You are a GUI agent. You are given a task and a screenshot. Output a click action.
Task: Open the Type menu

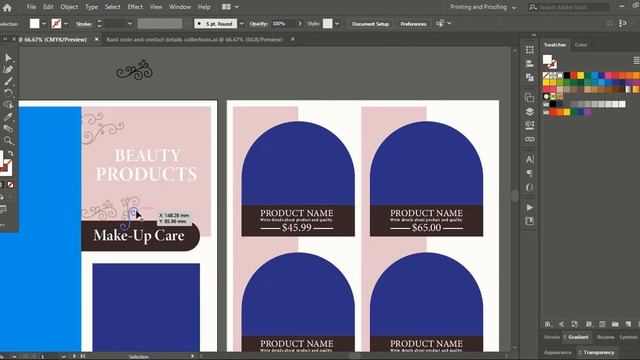[x=91, y=7]
